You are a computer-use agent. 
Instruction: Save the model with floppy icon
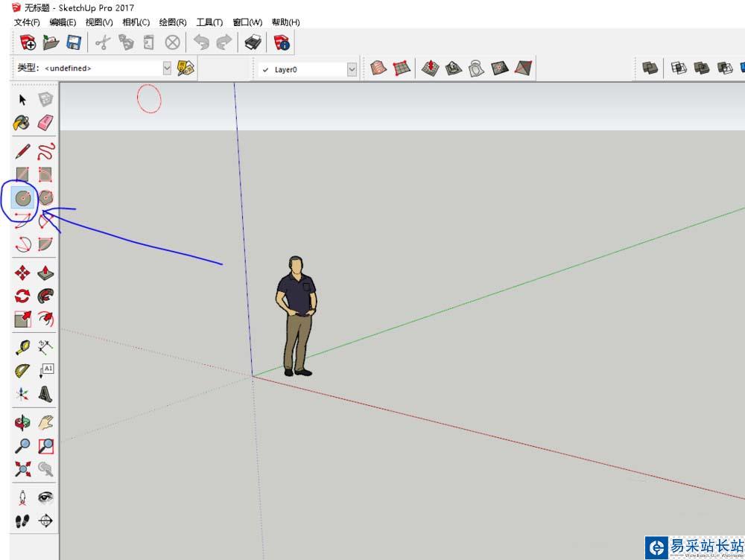(74, 42)
